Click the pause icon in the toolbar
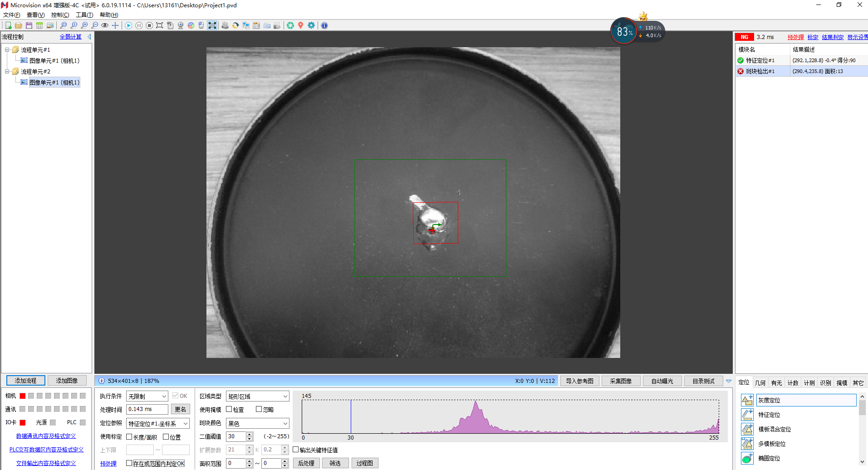The width and height of the screenshot is (868, 470). [139, 25]
